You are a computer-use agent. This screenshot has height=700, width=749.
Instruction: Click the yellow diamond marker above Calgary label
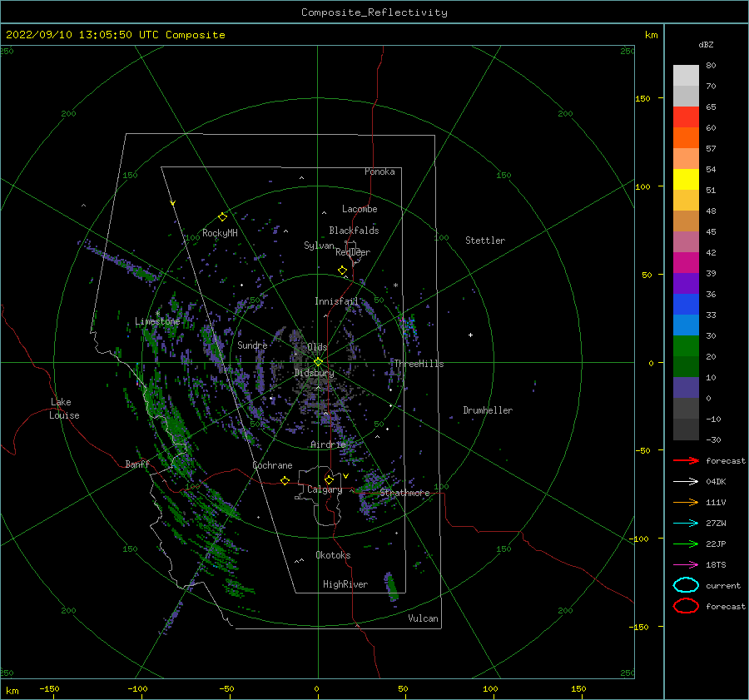(329, 479)
